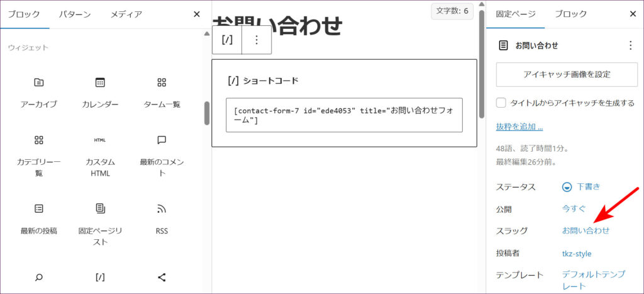Add the Term list (ターム一覧) block
Screen dimensions: 644x294
[162, 92]
